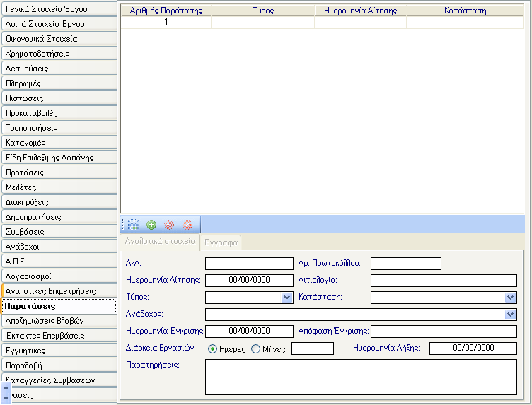Open Αναλυτικές Επιμετρήσεις section
The image size is (532, 405).
click(x=59, y=291)
